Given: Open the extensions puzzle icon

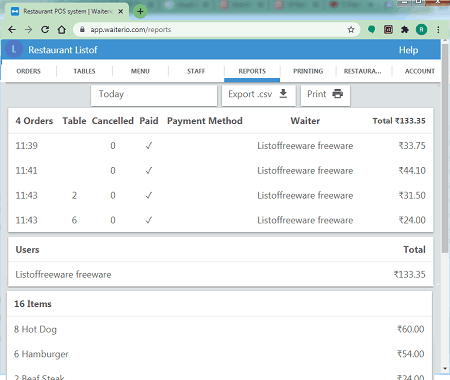Looking at the screenshot, I should tap(405, 30).
